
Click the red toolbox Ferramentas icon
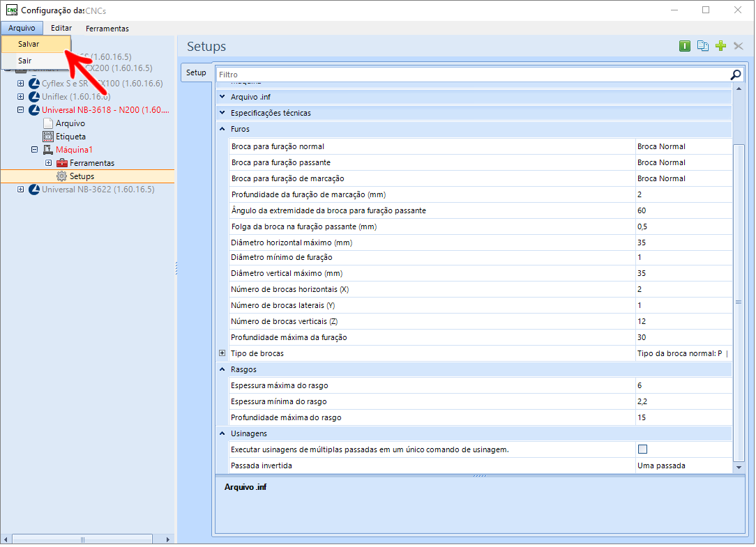pyautogui.click(x=62, y=163)
